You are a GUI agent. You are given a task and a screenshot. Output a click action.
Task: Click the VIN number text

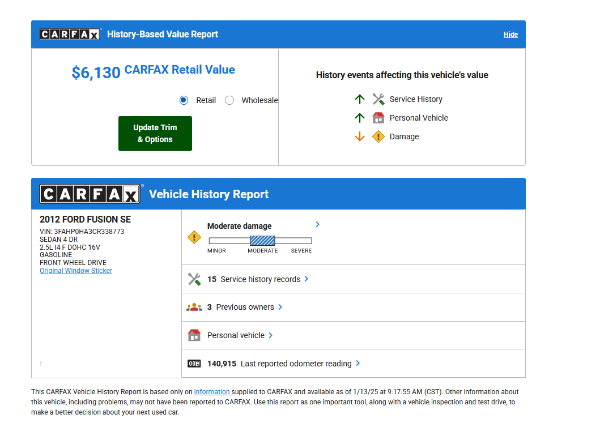82,231
